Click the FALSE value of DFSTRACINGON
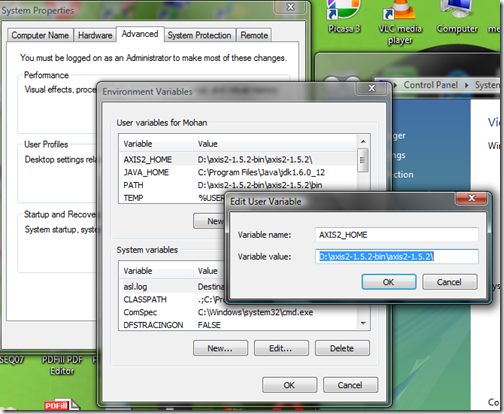504x414 pixels. pyautogui.click(x=209, y=325)
